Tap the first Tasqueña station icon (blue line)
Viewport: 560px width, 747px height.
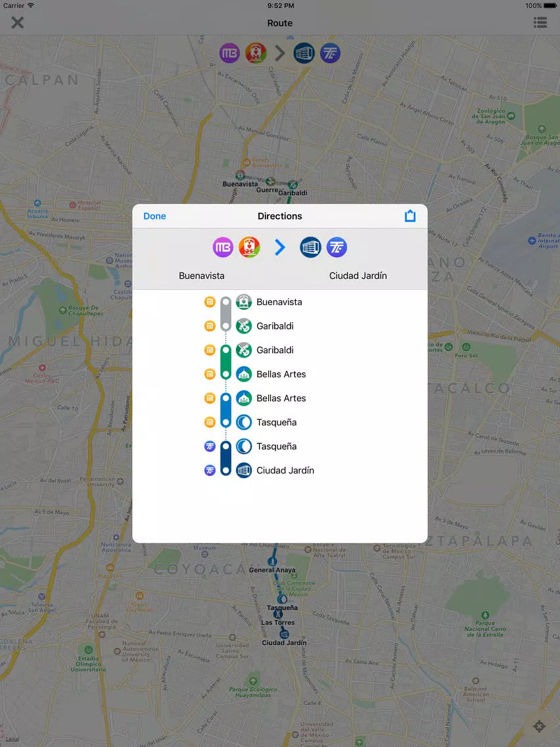click(x=244, y=422)
